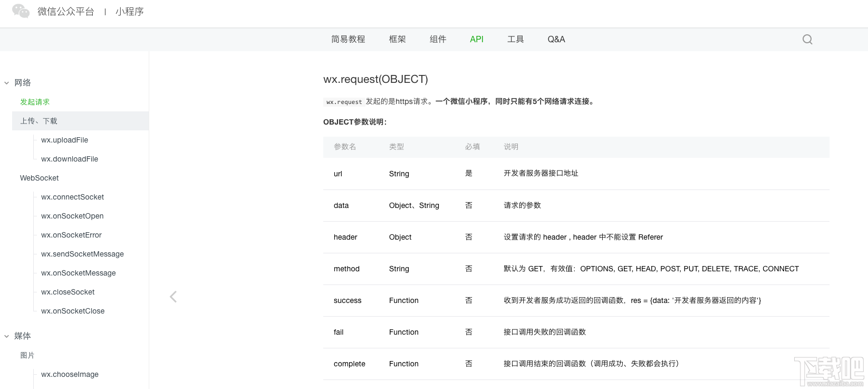Open wx.onSocketOpen doc link
This screenshot has width=868, height=389.
(x=72, y=216)
